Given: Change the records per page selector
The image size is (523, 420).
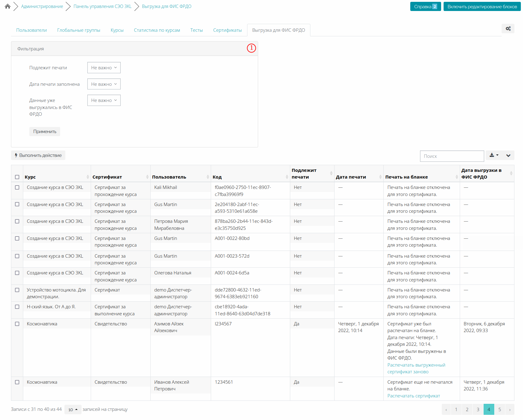Looking at the screenshot, I should click(x=73, y=410).
